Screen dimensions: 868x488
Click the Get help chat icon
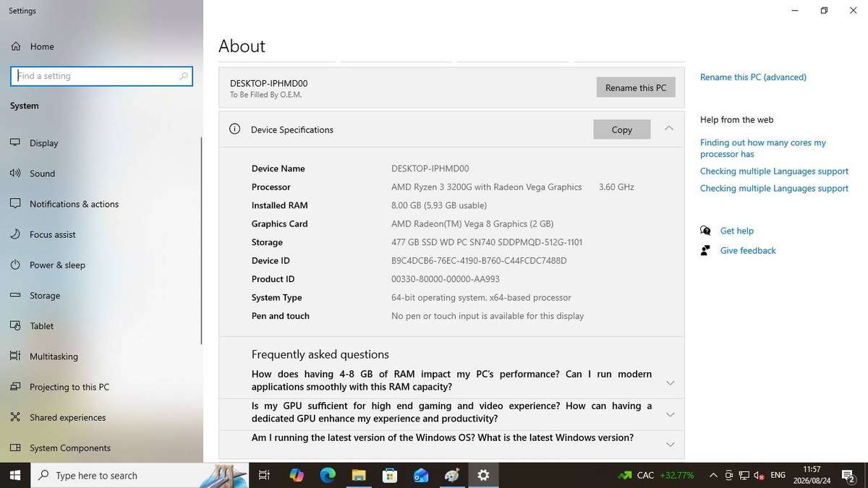(705, 231)
